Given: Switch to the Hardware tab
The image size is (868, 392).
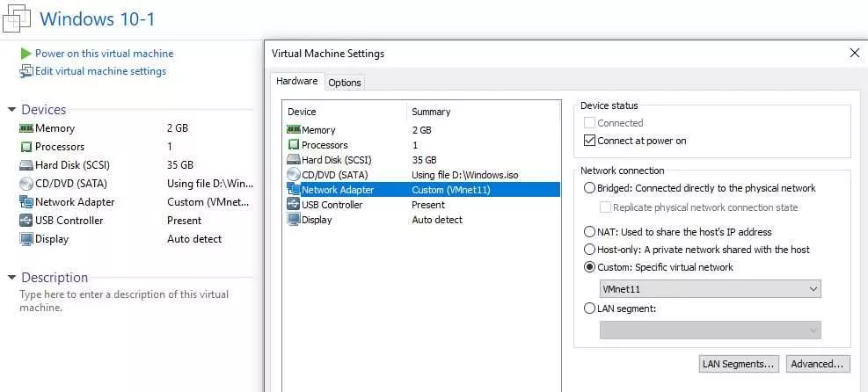Looking at the screenshot, I should [296, 81].
